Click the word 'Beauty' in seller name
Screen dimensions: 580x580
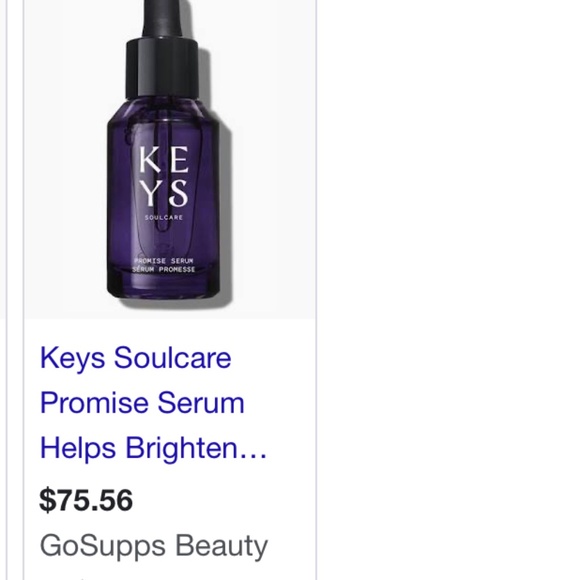pyautogui.click(x=221, y=546)
